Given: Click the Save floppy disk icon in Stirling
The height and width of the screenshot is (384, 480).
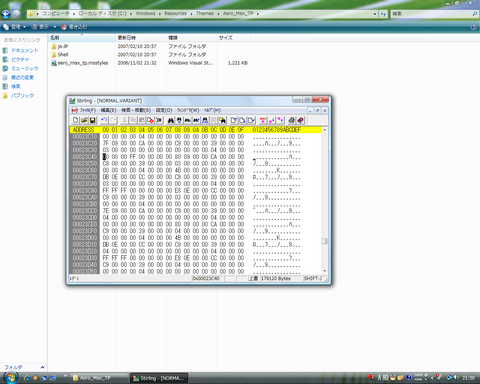Looking at the screenshot, I should point(92,120).
